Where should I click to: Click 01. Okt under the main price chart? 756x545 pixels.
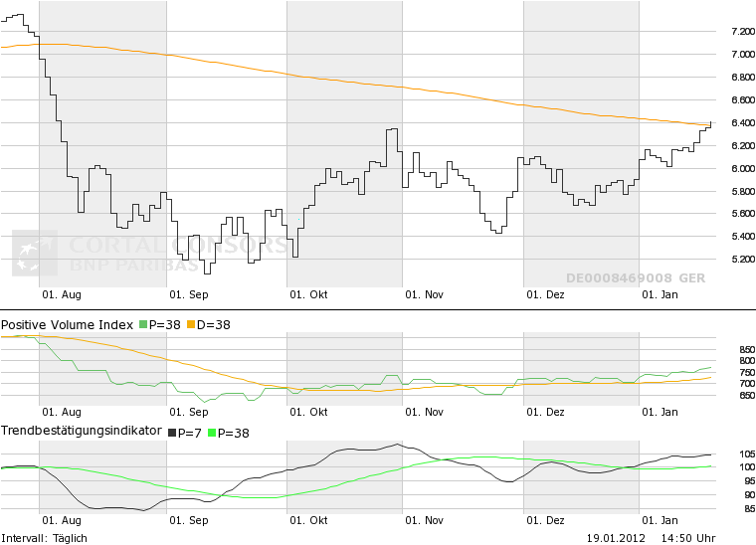coord(308,295)
